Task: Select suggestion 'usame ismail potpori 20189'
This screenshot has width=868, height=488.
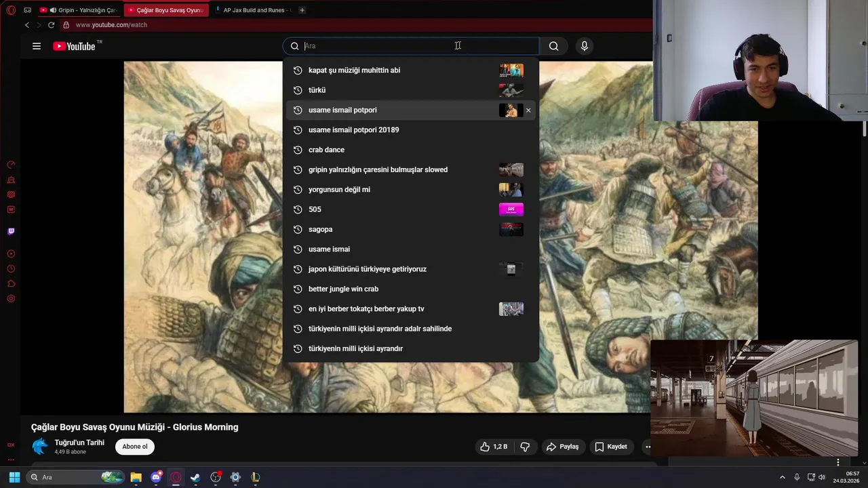Action: (411, 130)
